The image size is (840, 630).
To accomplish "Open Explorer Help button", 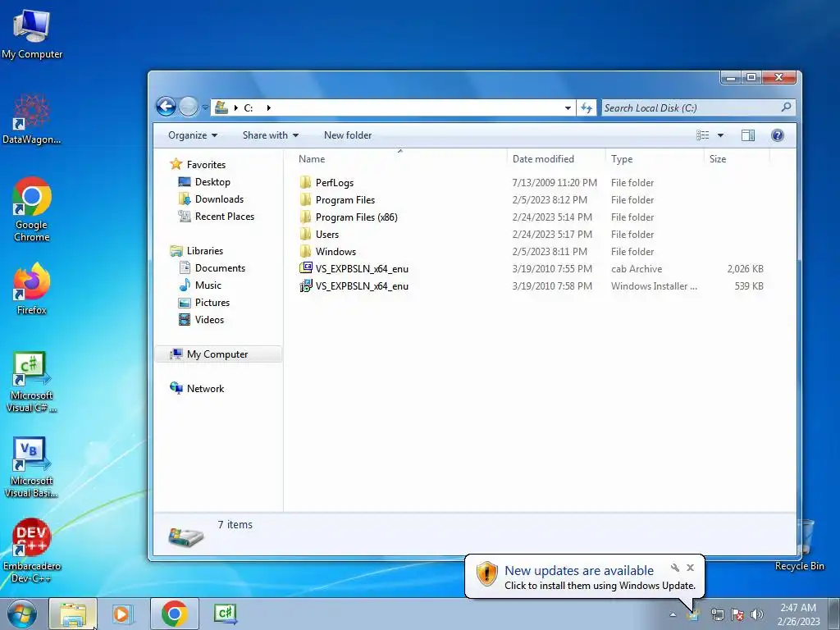I will point(778,135).
